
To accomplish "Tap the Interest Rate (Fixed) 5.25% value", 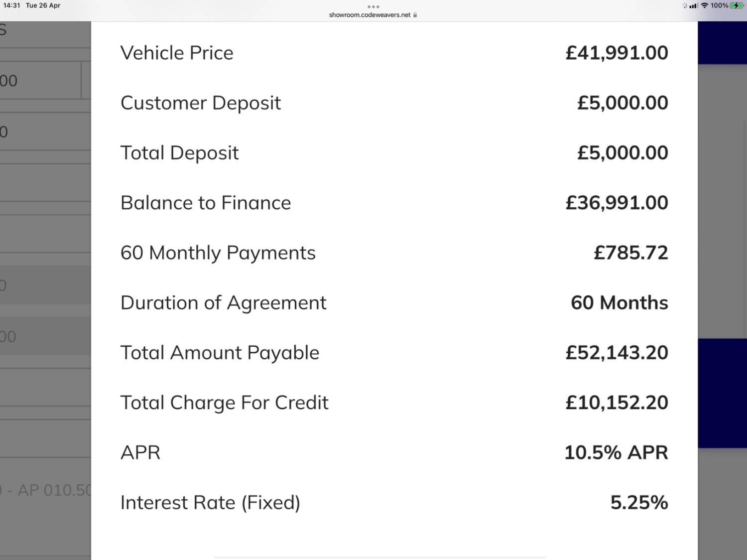I will pyautogui.click(x=639, y=502).
